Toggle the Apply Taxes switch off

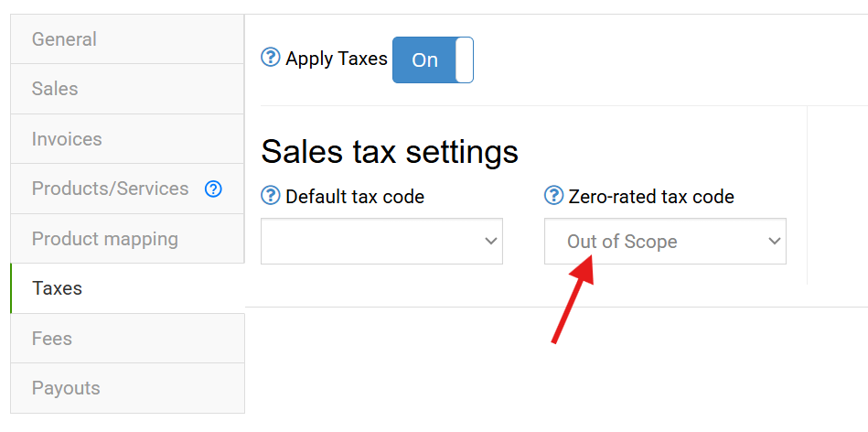[x=433, y=59]
